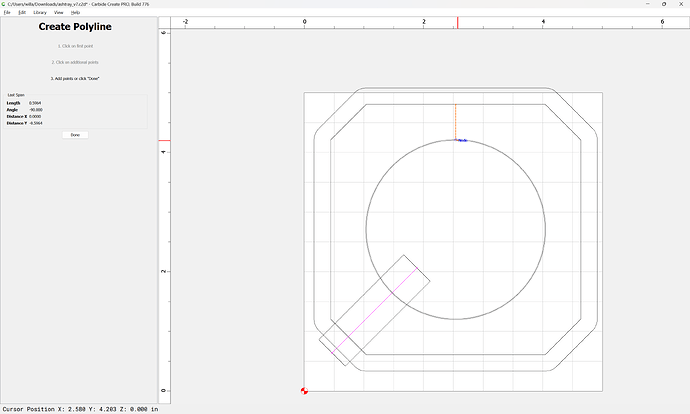Click the horizontal ruler label 4
Screen dimensions: 690x414
coord(543,22)
